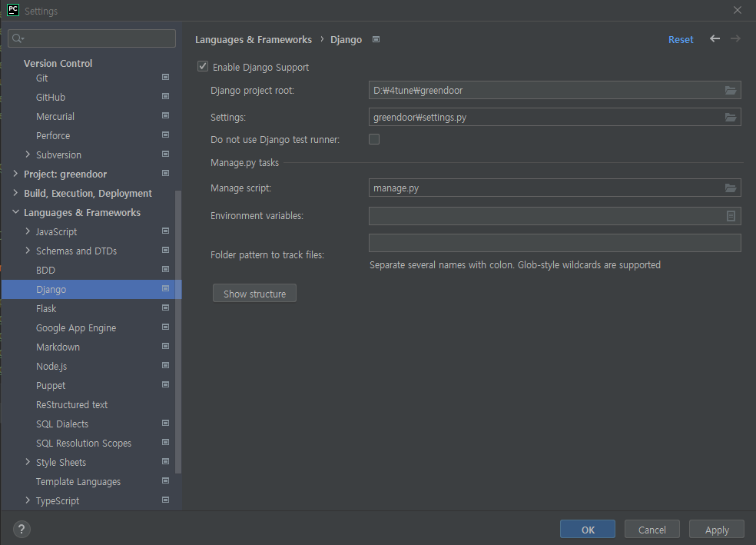This screenshot has width=756, height=545.
Task: Click the project-level icon beside Subversion
Action: (x=165, y=154)
